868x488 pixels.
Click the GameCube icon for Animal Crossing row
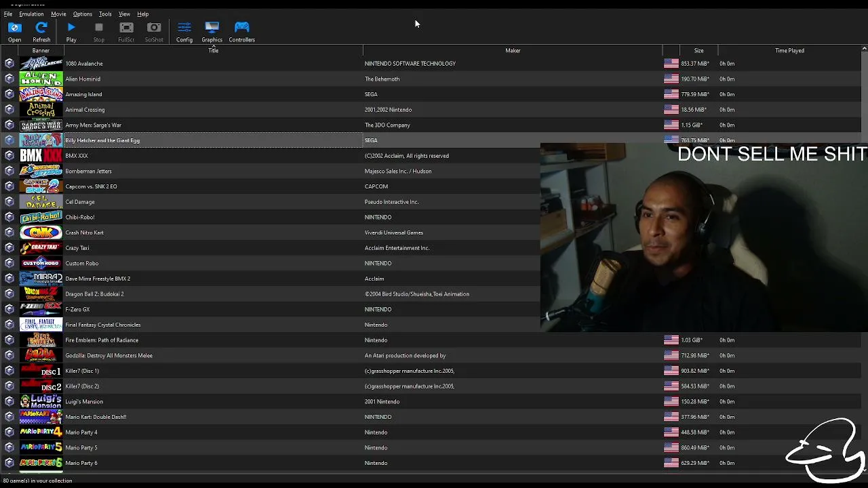pos(9,110)
